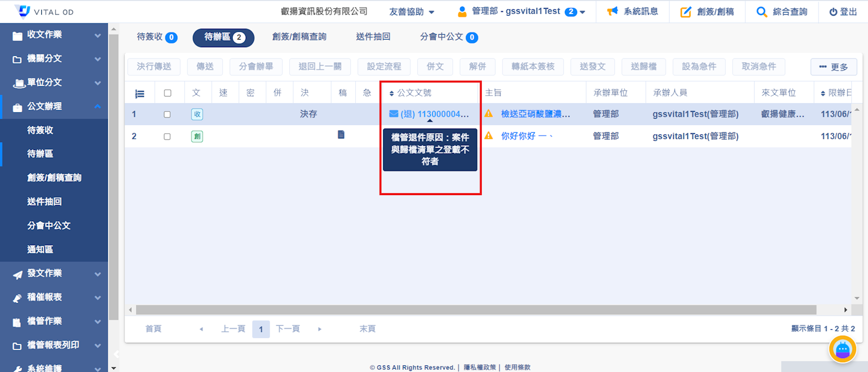The image size is (868, 372).
Task: Click the system messages megaphone icon
Action: pyautogui.click(x=612, y=11)
